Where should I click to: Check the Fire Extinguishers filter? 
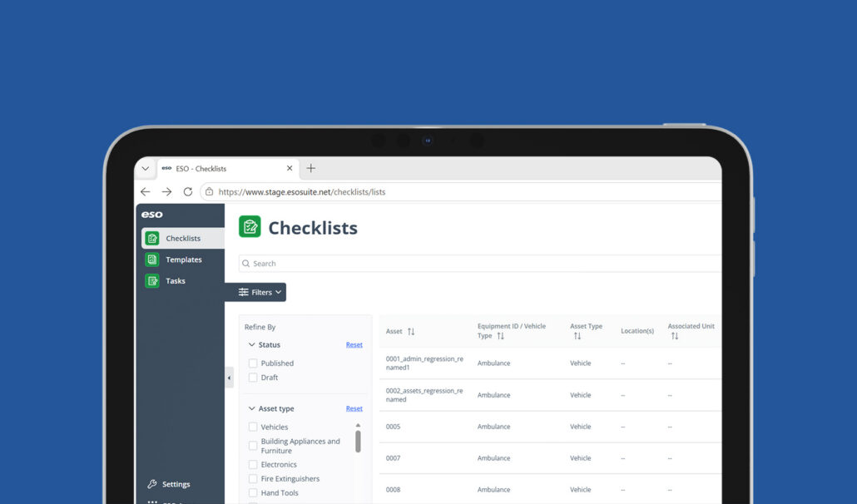(252, 479)
